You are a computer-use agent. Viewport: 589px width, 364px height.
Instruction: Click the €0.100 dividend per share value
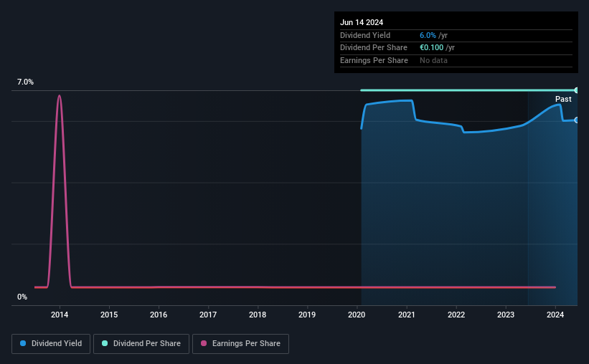432,48
